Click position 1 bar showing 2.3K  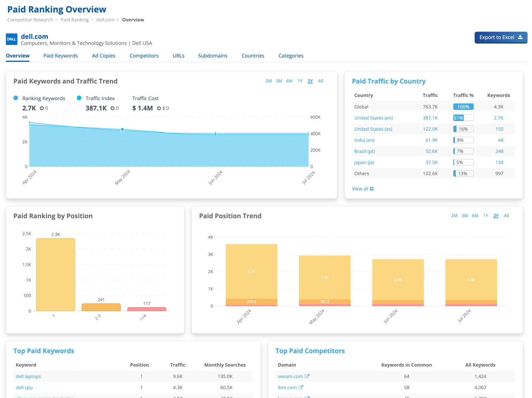(55, 274)
